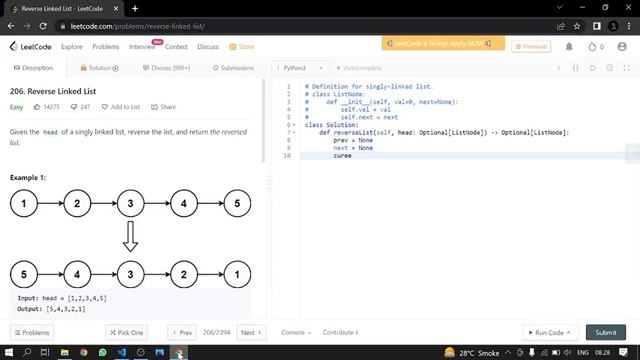Bookmark this page with star icon

tap(577, 26)
